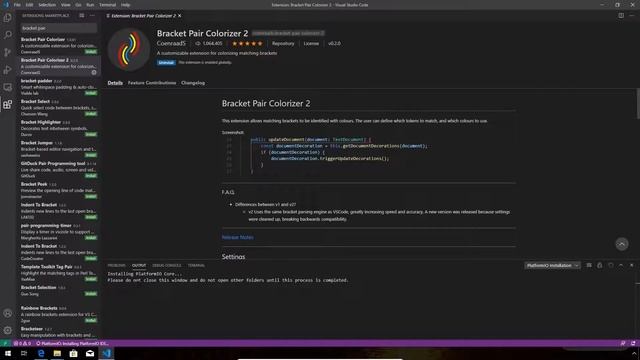Viewport: 640px width, 360px height.
Task: Open Microsoft Edge from the taskbar
Action: (41, 353)
